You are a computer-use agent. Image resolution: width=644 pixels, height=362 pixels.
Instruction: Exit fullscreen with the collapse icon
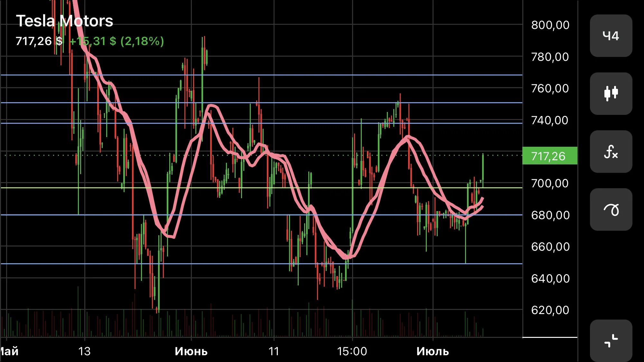[611, 341]
